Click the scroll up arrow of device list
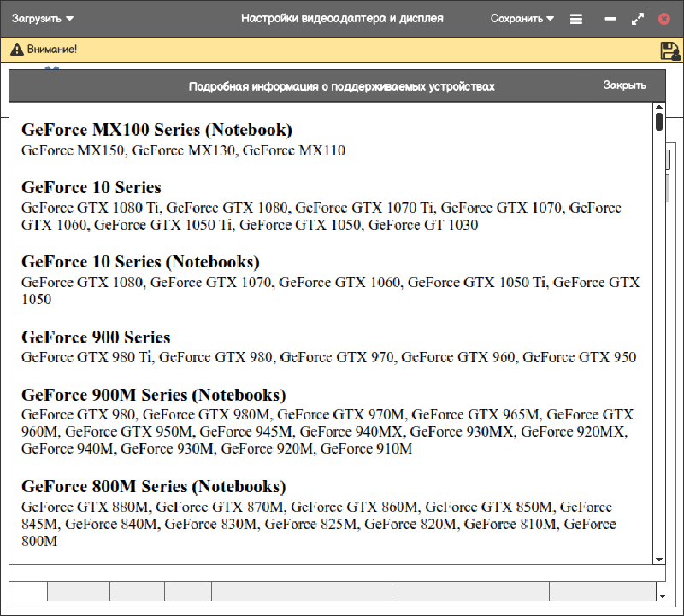 [659, 107]
